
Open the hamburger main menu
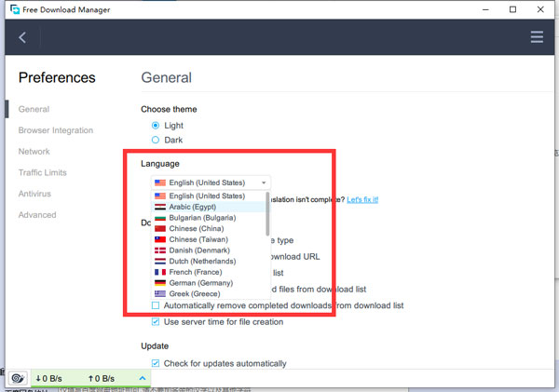(x=537, y=37)
